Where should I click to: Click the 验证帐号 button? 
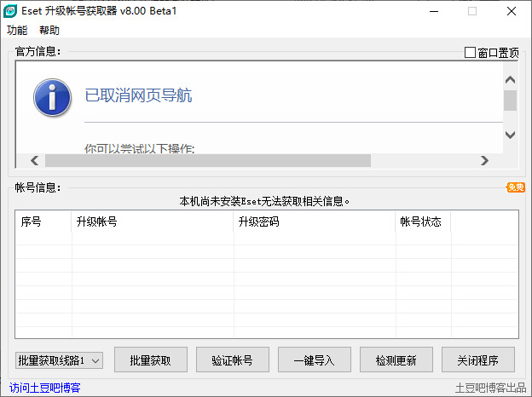click(233, 360)
